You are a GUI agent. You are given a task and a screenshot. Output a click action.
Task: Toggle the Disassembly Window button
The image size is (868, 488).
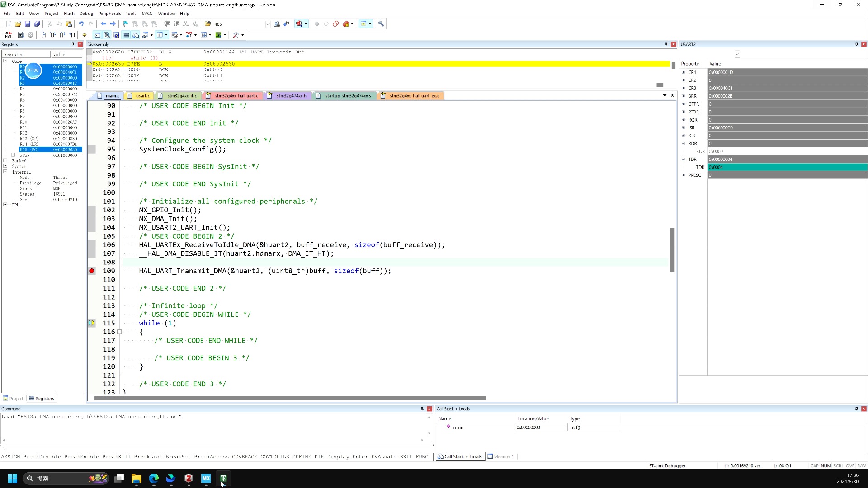(107, 35)
